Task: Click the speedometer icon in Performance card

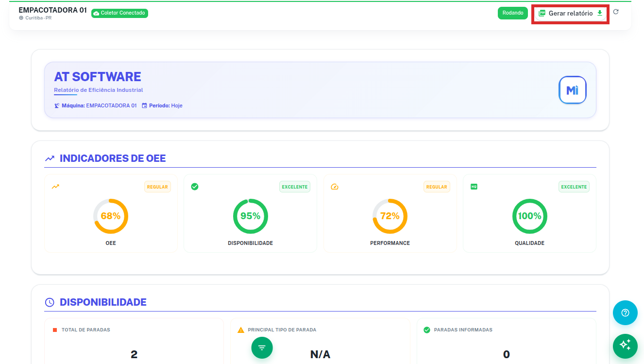Action: tap(334, 187)
